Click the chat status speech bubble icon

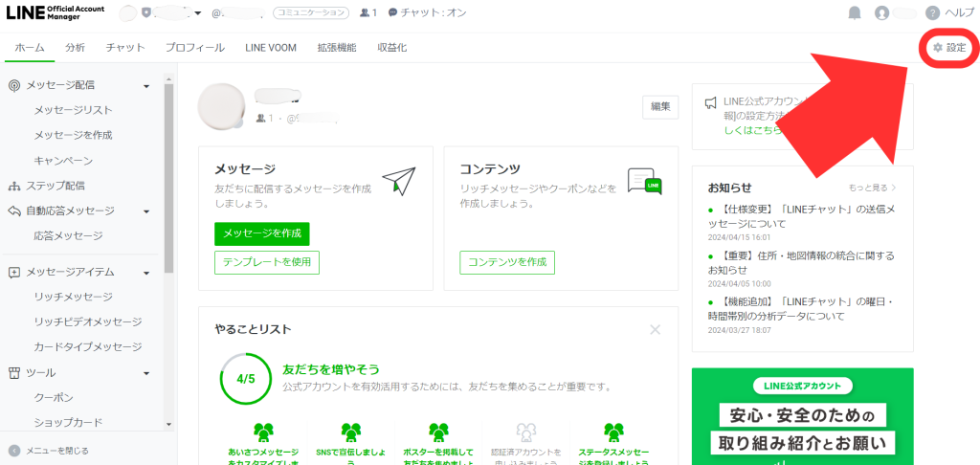tap(392, 12)
